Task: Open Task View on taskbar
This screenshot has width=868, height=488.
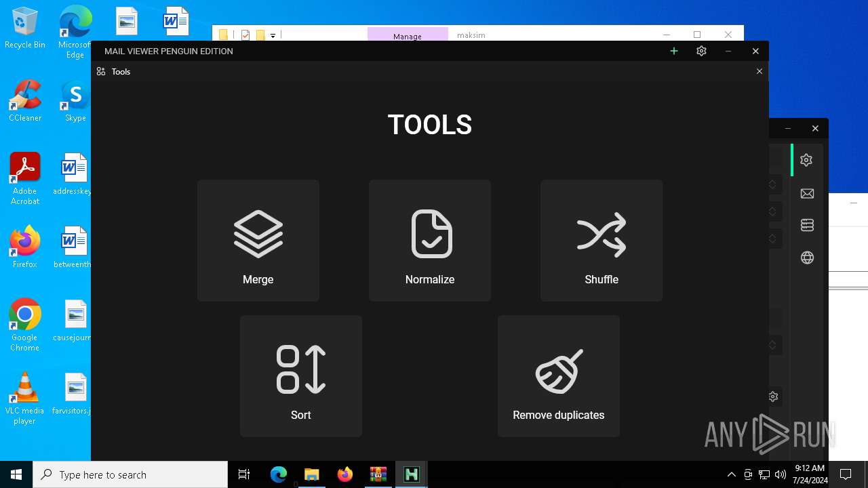Action: [x=244, y=474]
